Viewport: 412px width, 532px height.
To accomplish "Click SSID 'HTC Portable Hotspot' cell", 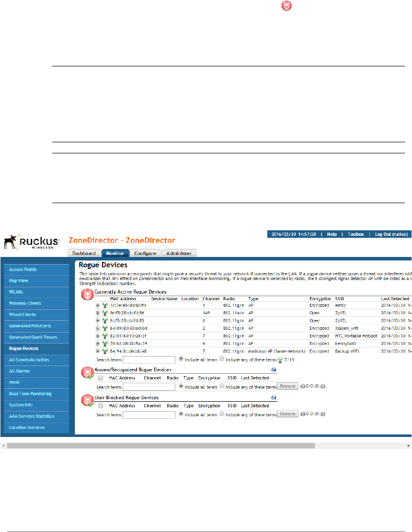I will [356, 336].
